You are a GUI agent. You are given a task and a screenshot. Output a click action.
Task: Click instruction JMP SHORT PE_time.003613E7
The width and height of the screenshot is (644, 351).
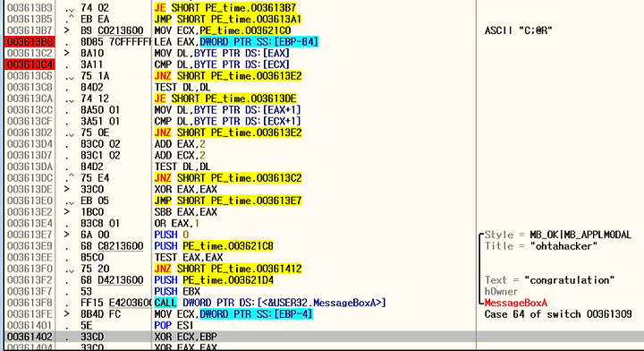[x=228, y=201]
